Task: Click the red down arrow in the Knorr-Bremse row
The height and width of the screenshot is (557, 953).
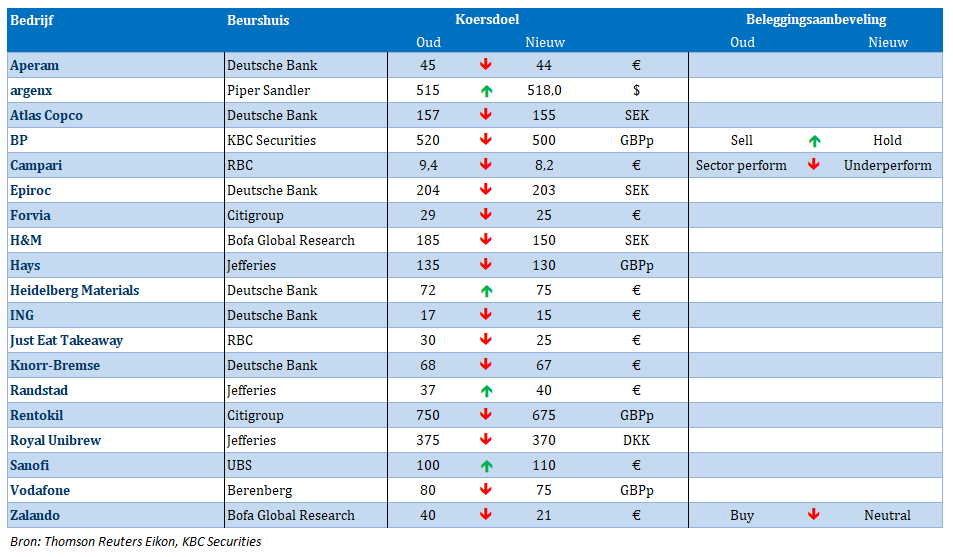Action: (x=486, y=364)
